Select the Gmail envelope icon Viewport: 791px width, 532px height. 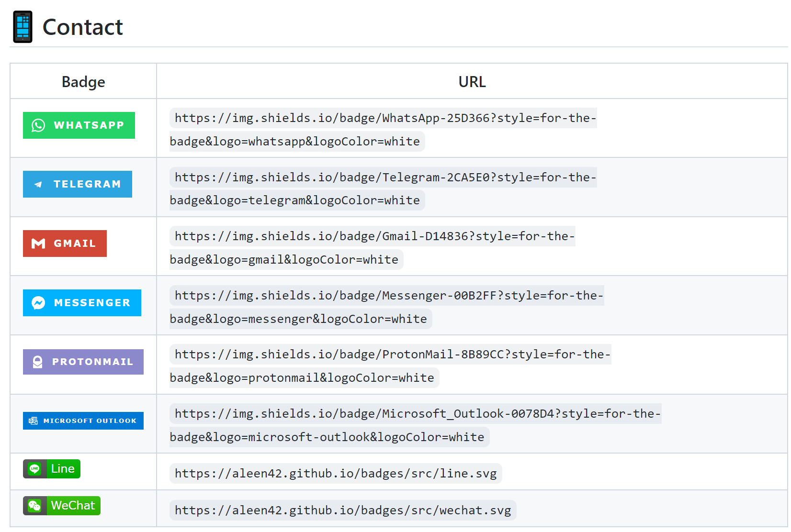[x=38, y=244]
